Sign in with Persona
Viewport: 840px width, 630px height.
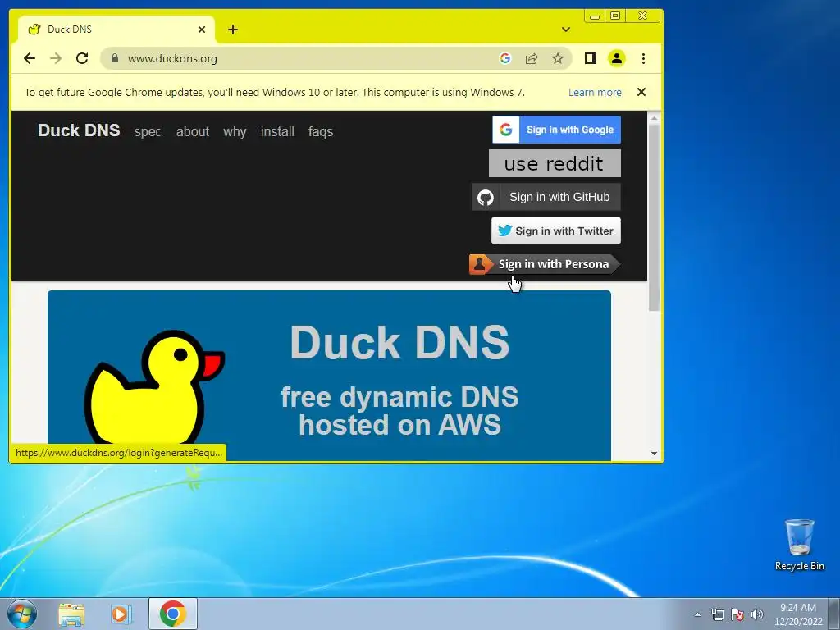tap(545, 264)
